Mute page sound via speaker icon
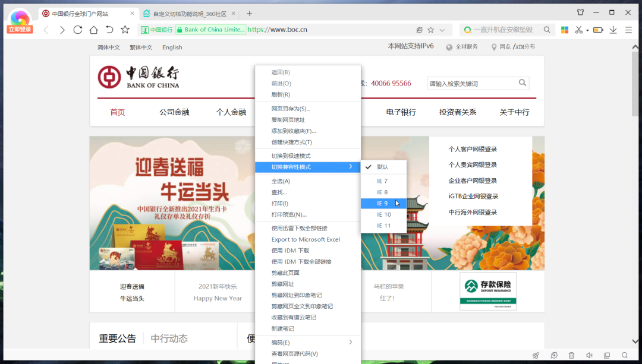Viewport: 642px width, 364px height. [589, 356]
